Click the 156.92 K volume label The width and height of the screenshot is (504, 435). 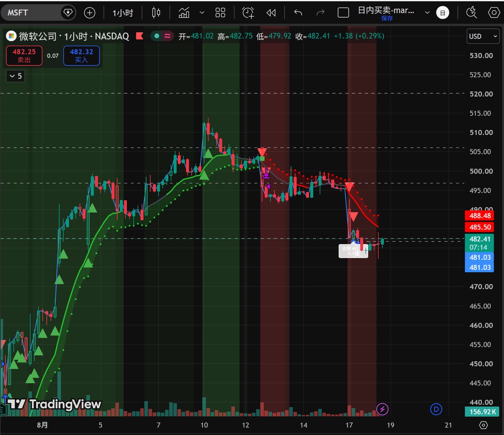pyautogui.click(x=482, y=411)
